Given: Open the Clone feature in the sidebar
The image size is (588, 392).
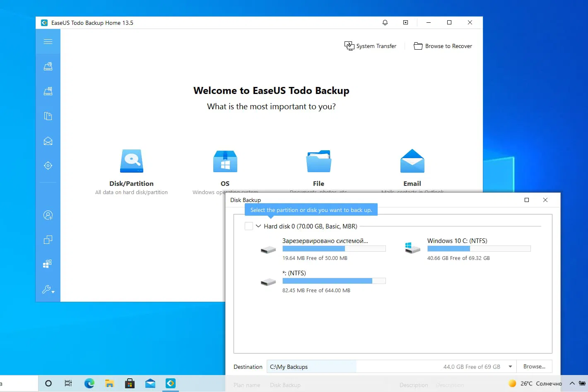Looking at the screenshot, I should coord(48,240).
